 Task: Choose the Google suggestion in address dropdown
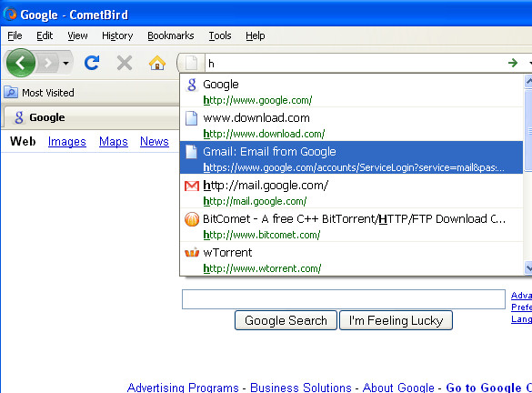pos(352,91)
